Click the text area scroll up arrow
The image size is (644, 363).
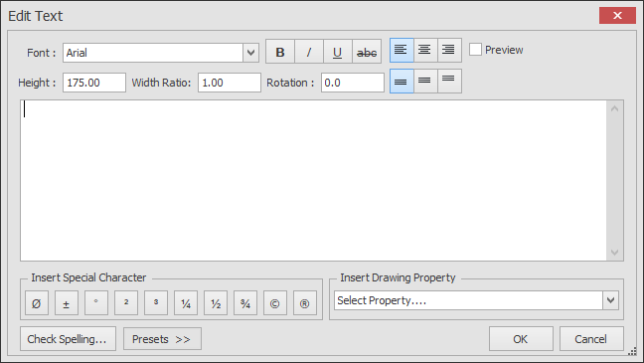tap(614, 109)
